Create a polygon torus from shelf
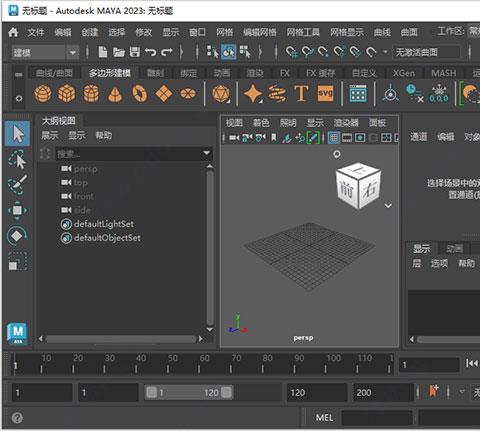Viewport: 480px width, 431px height. tap(140, 94)
